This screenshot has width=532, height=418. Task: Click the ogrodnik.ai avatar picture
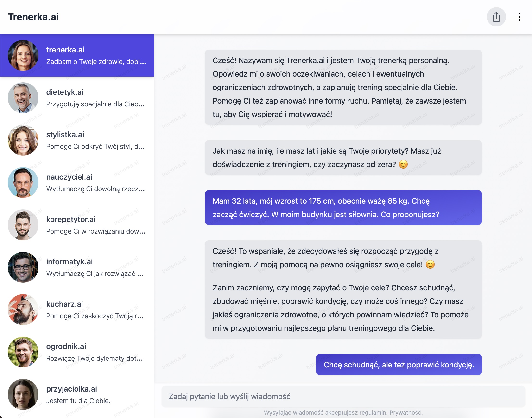click(23, 352)
